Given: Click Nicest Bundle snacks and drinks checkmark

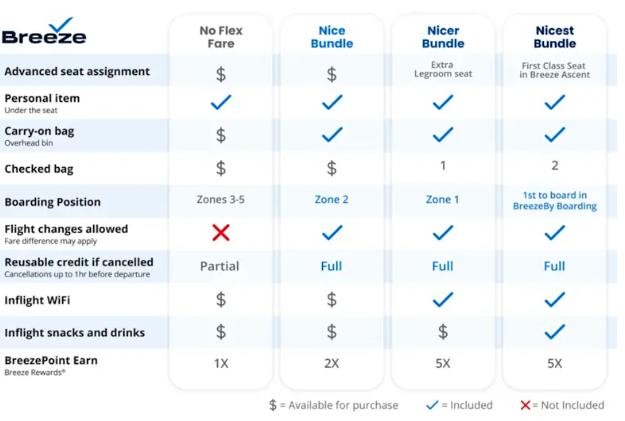Looking at the screenshot, I should point(554,332).
